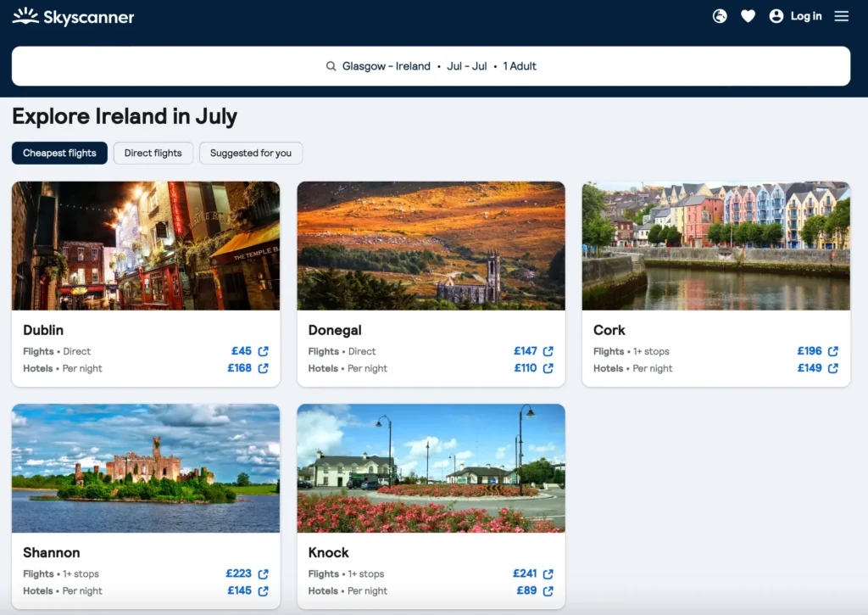Open Donegal hotels via its external link icon

(548, 368)
